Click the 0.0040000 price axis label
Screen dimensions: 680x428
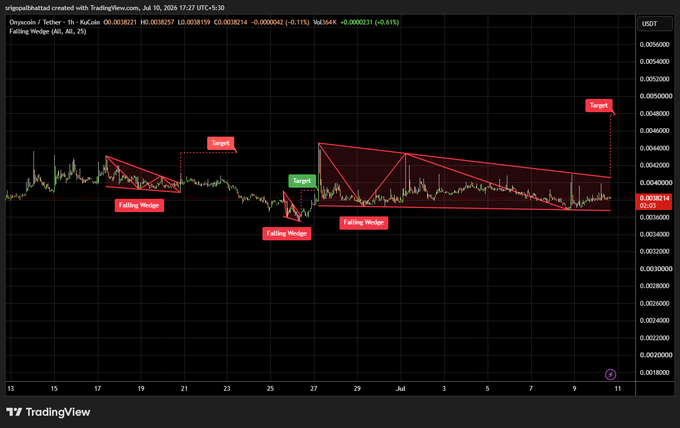(654, 183)
